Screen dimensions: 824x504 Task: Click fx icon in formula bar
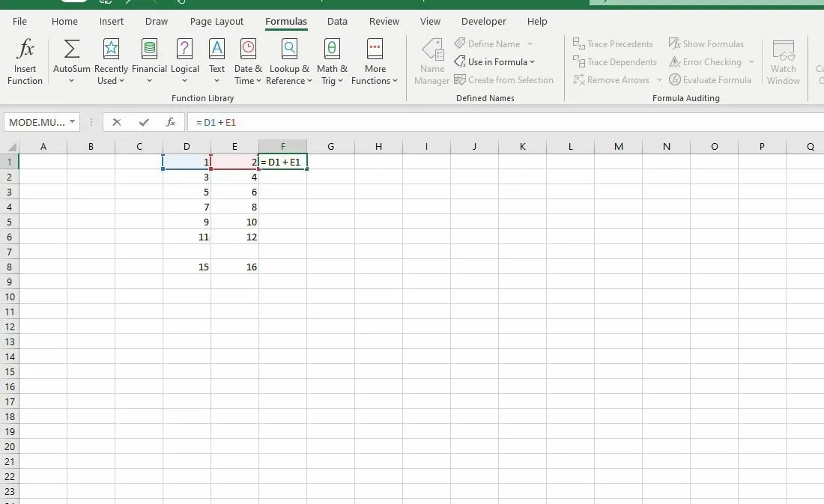coord(170,122)
